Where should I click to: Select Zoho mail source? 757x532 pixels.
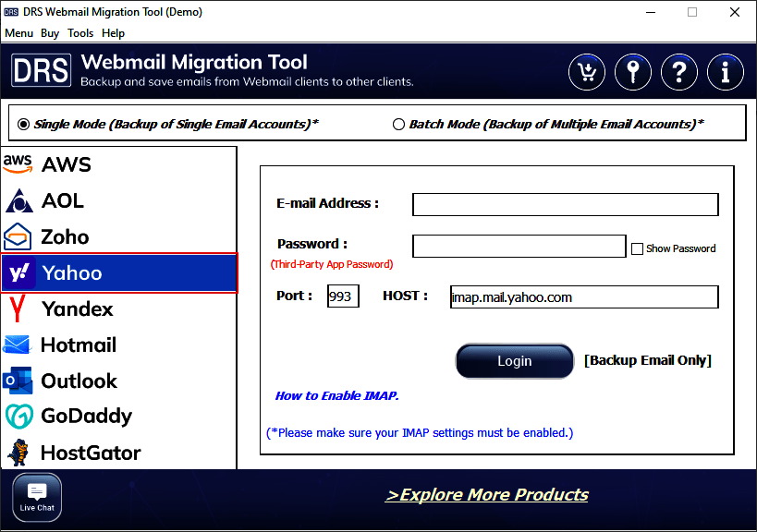65,236
